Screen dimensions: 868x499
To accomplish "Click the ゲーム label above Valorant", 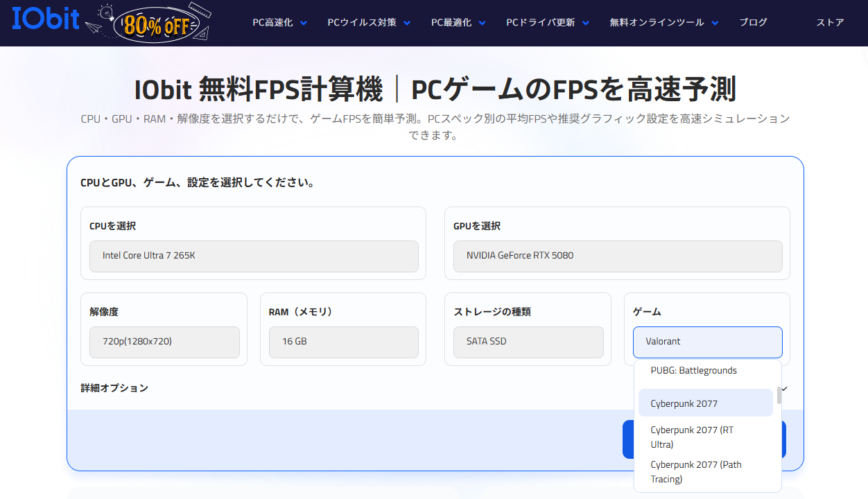I will pyautogui.click(x=647, y=312).
